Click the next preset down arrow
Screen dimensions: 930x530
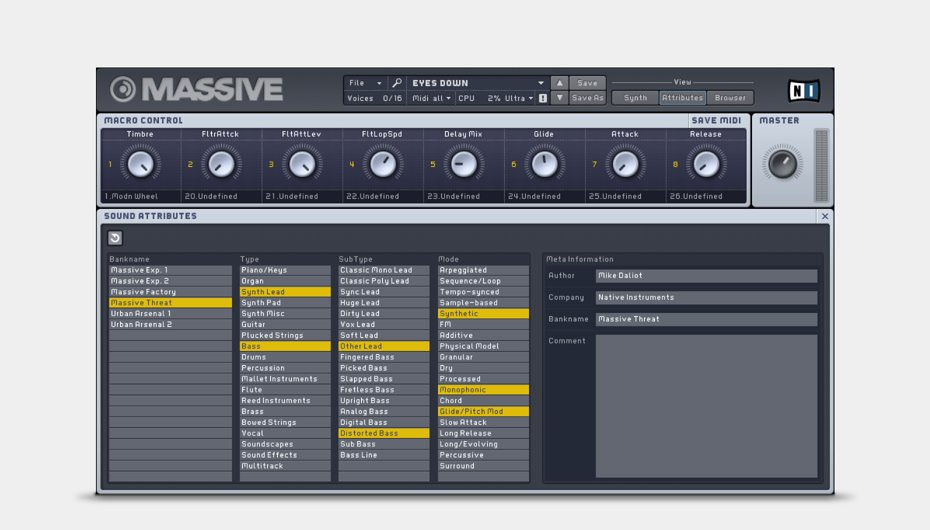click(559, 98)
